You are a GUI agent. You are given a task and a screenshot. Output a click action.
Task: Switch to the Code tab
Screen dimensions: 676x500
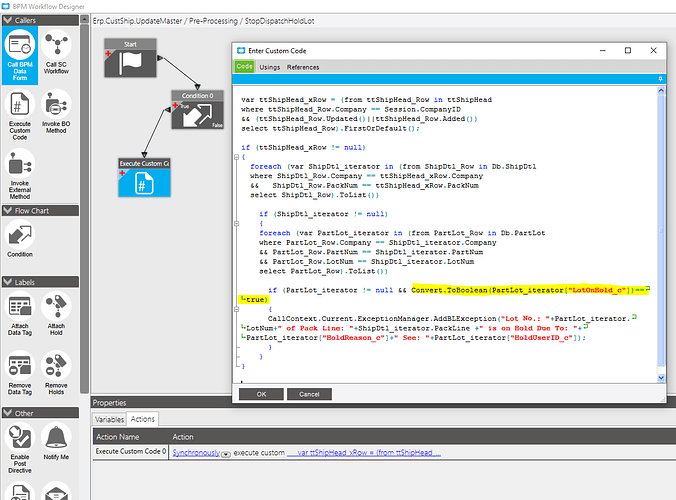244,66
